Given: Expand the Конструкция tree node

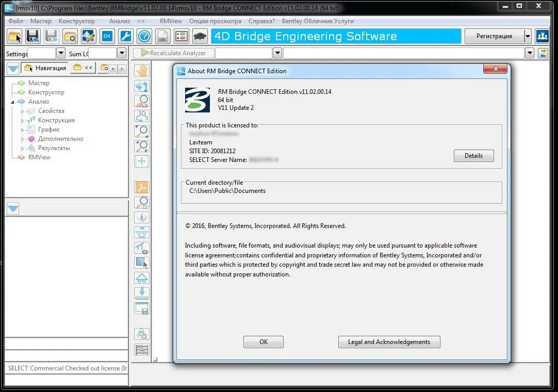Looking at the screenshot, I should [22, 120].
